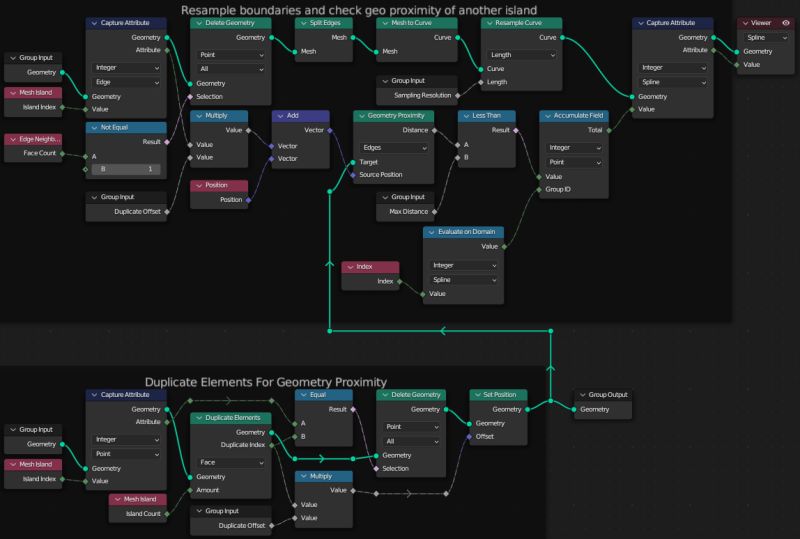Click Resample Curve Length input socket
Image resolution: width=800 pixels, height=539 pixels.
pos(481,82)
